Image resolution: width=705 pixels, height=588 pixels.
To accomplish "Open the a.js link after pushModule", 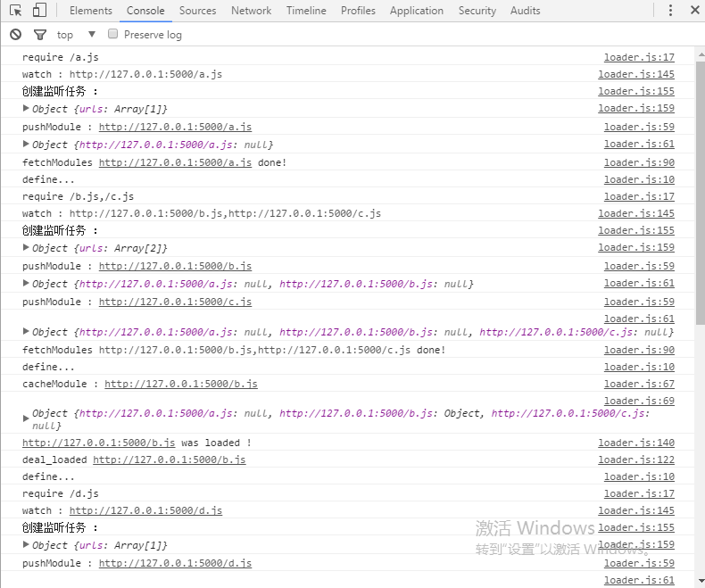I will 175,127.
